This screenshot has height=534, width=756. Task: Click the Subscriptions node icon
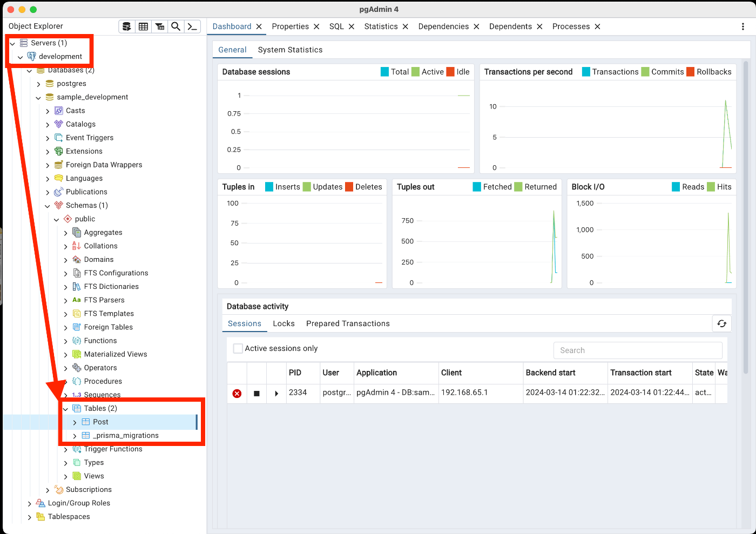(59, 489)
